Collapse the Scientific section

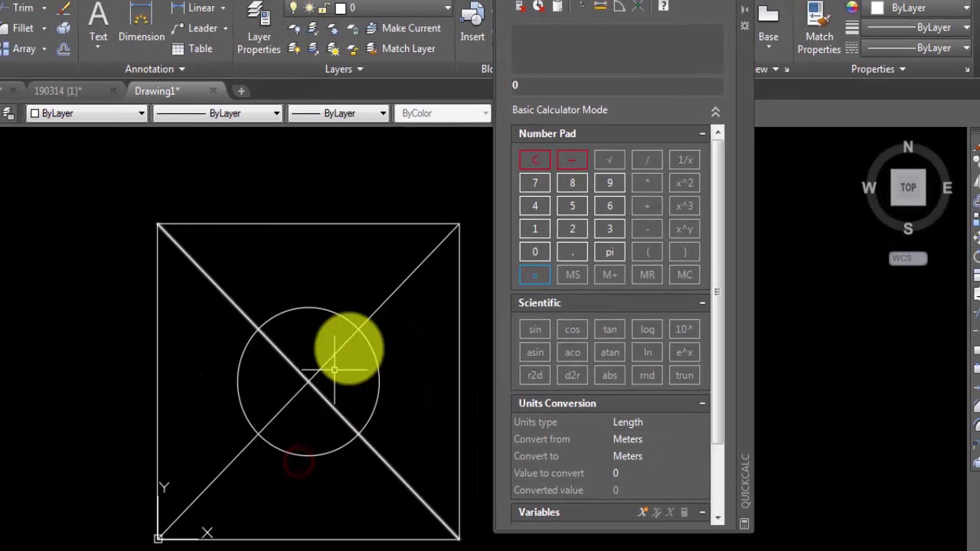(x=702, y=303)
